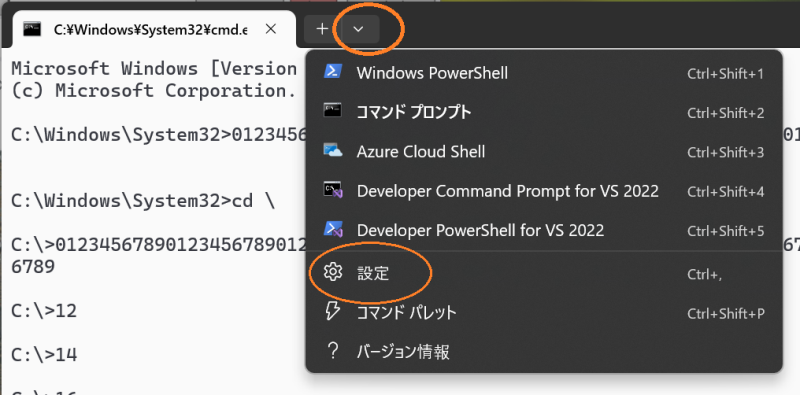Close the cmd.exe tab
Screen dimensions: 800x395
coord(271,29)
